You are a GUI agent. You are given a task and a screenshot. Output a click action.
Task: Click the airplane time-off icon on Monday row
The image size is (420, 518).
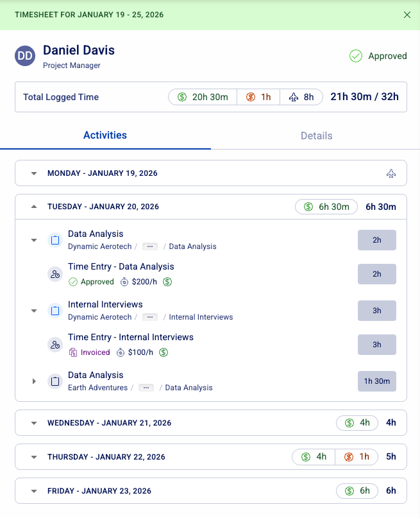pyautogui.click(x=391, y=173)
